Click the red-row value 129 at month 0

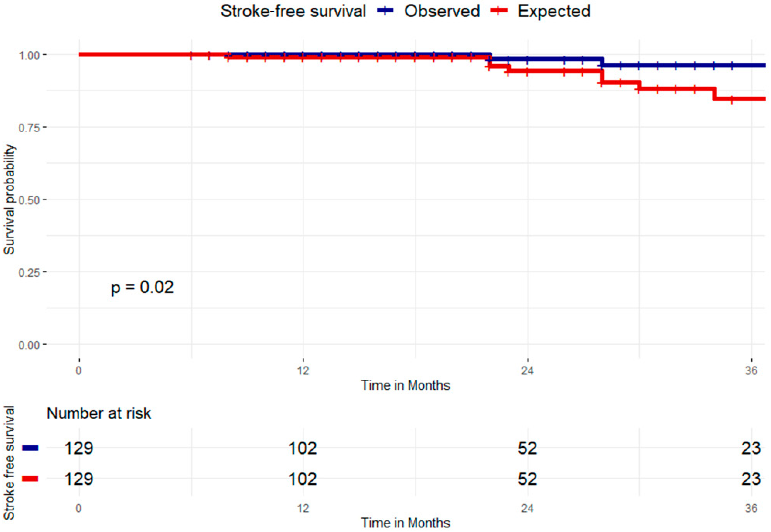point(79,479)
